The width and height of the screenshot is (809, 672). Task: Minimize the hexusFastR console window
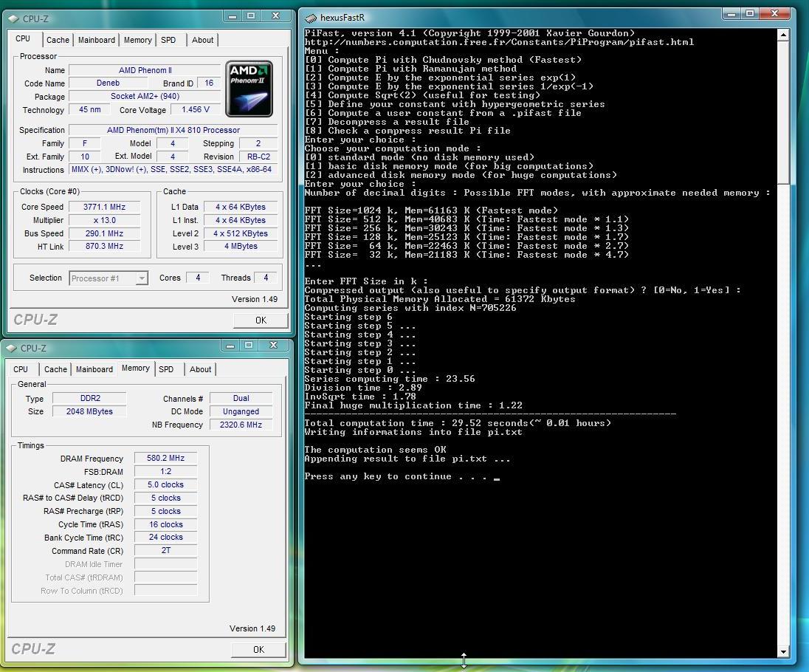(731, 14)
